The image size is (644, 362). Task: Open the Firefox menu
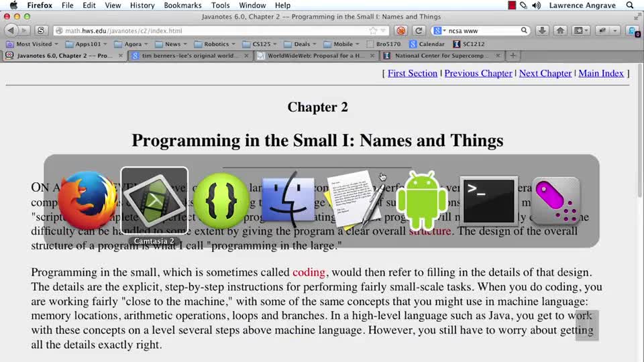40,5
